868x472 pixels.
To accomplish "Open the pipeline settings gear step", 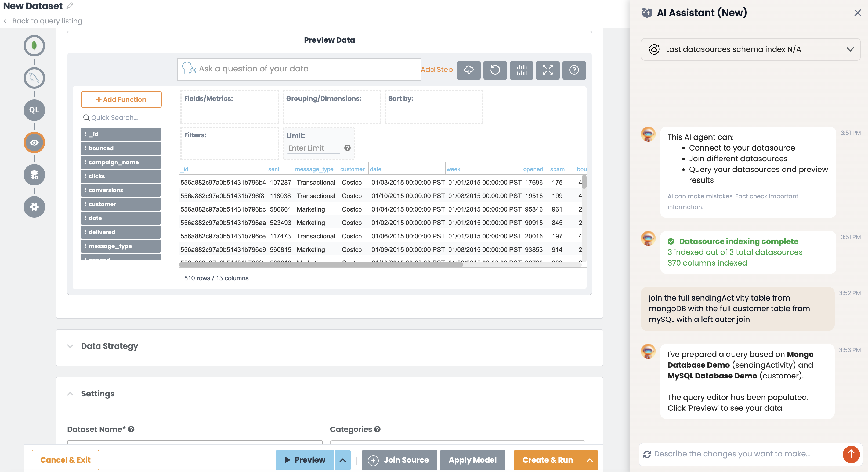I will pyautogui.click(x=34, y=207).
